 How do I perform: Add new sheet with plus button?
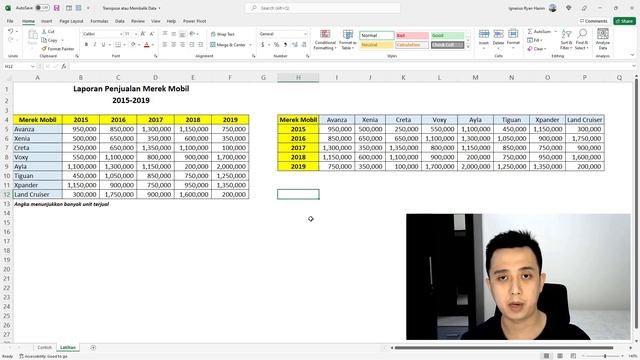tap(93, 347)
